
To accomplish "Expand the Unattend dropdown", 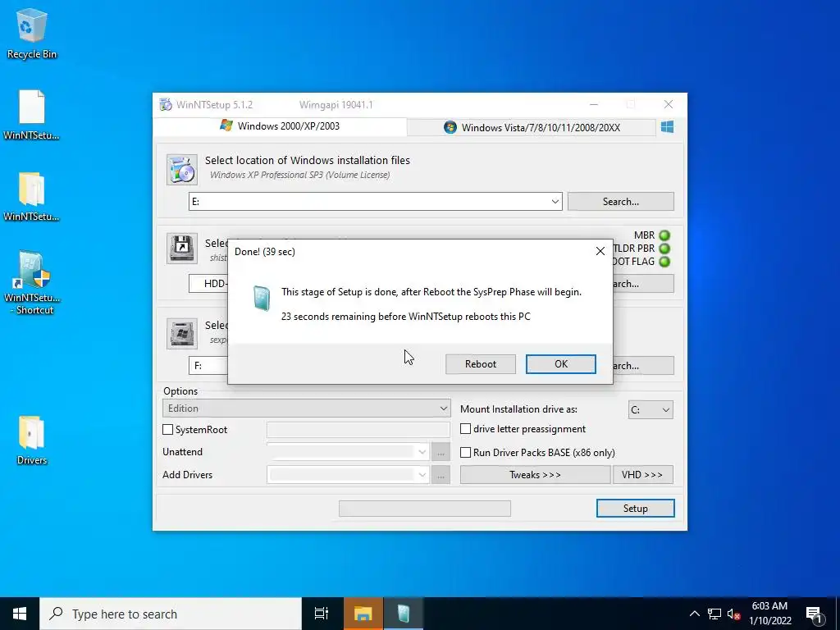I will pyautogui.click(x=422, y=452).
